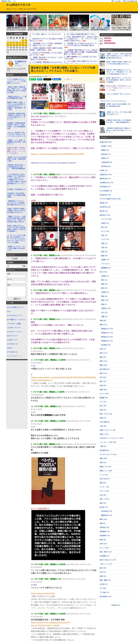138x644 pixels.
Task: Open category 自由民主党 (964)
Action: 106,142
